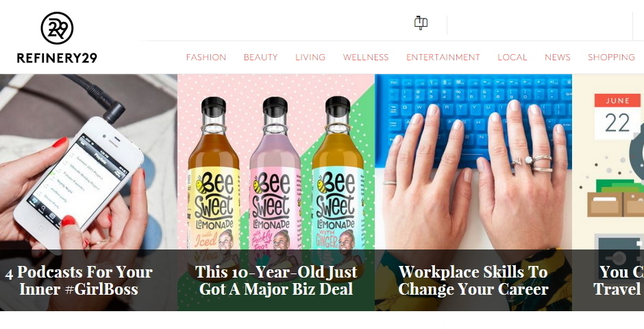This screenshot has width=644, height=329.
Task: Go to the News section
Action: [x=558, y=57]
